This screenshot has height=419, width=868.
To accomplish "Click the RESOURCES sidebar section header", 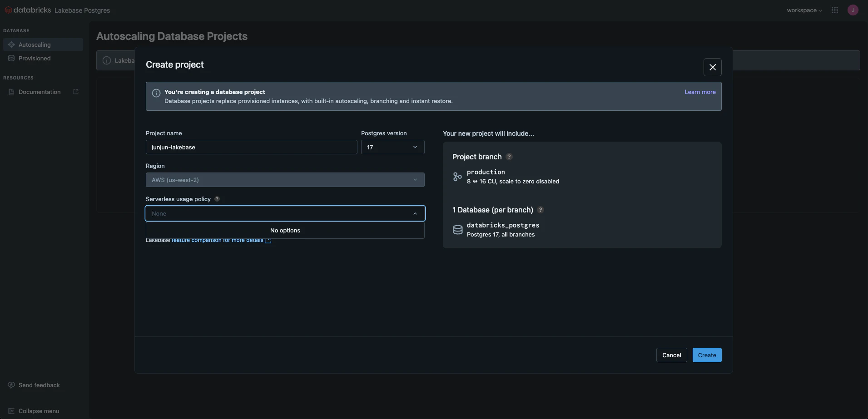I will pos(18,78).
